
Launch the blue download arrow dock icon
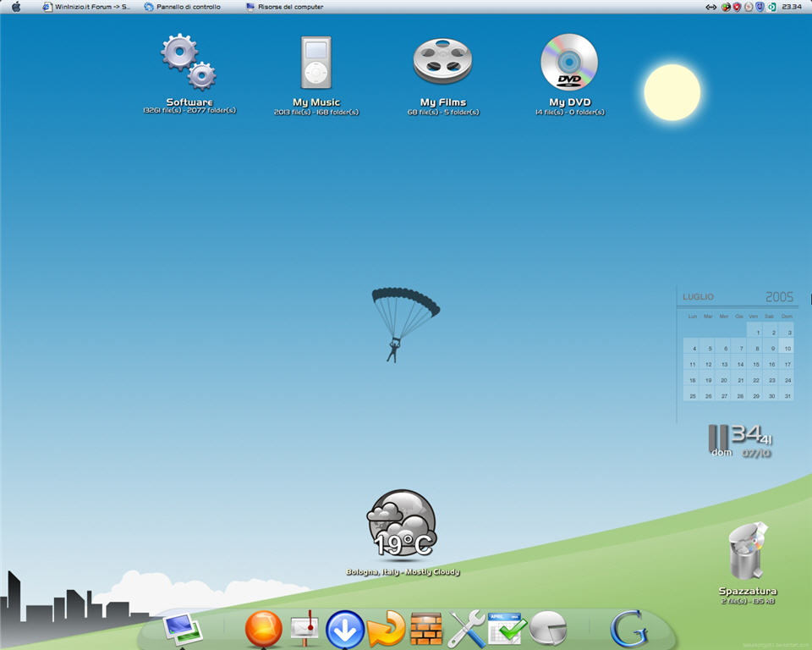pos(345,630)
